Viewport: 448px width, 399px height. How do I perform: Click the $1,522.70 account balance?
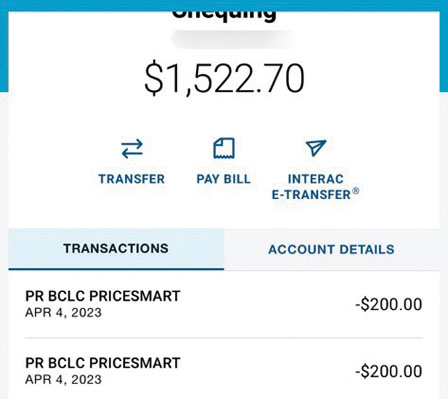click(x=224, y=79)
